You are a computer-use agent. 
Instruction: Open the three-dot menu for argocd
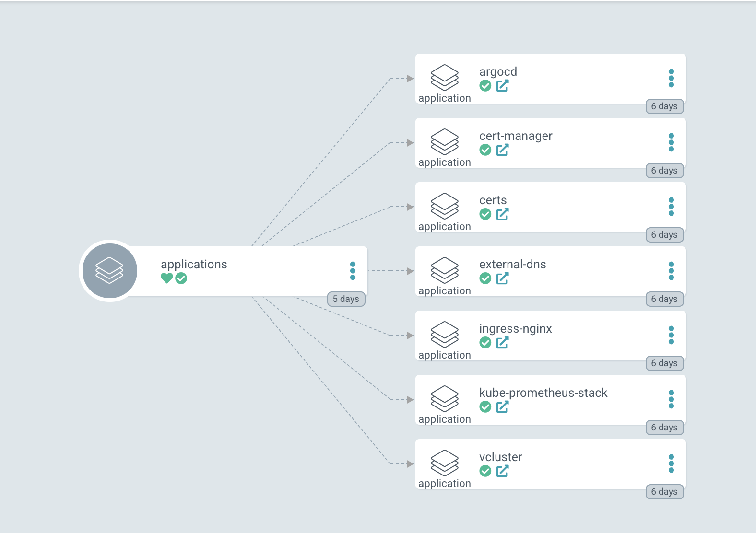(x=671, y=78)
